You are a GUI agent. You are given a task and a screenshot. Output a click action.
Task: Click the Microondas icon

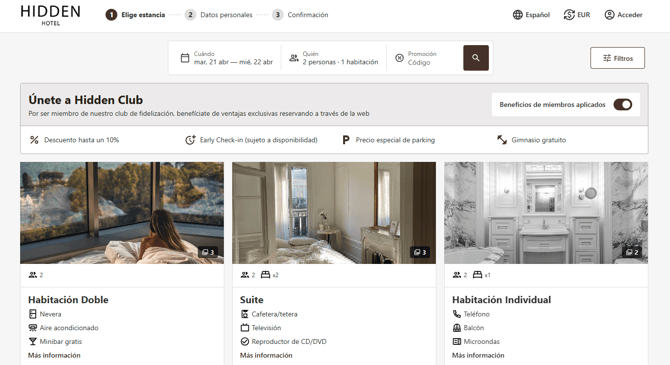click(x=457, y=341)
